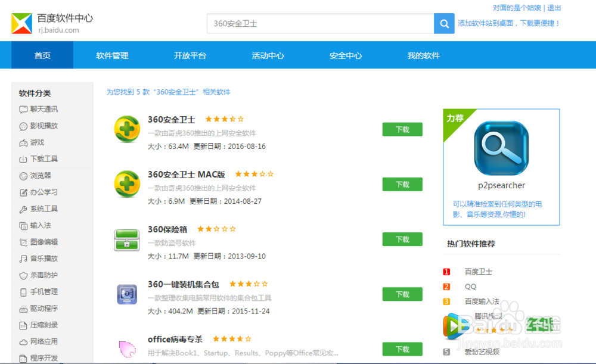Select the 网络应用 cloud icon
This screenshot has height=364, width=596.
[x=23, y=342]
